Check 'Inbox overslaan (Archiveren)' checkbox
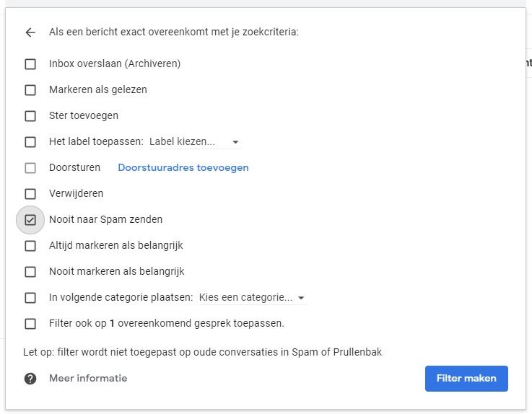This screenshot has height=414, width=532. 30,64
